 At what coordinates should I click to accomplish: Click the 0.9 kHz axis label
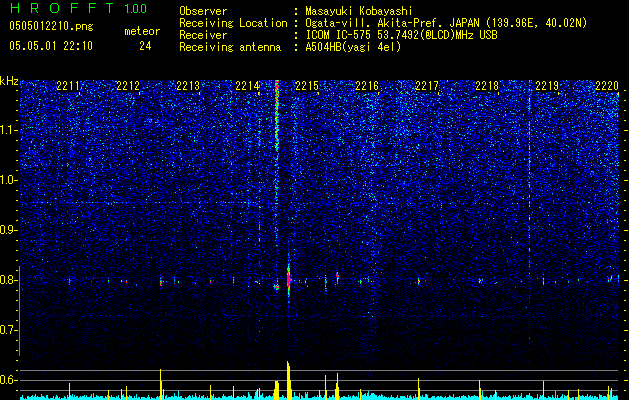(9, 230)
